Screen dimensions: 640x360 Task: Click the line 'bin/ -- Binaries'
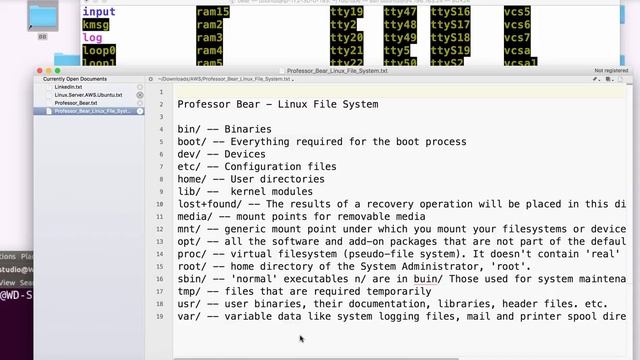(x=224, y=129)
